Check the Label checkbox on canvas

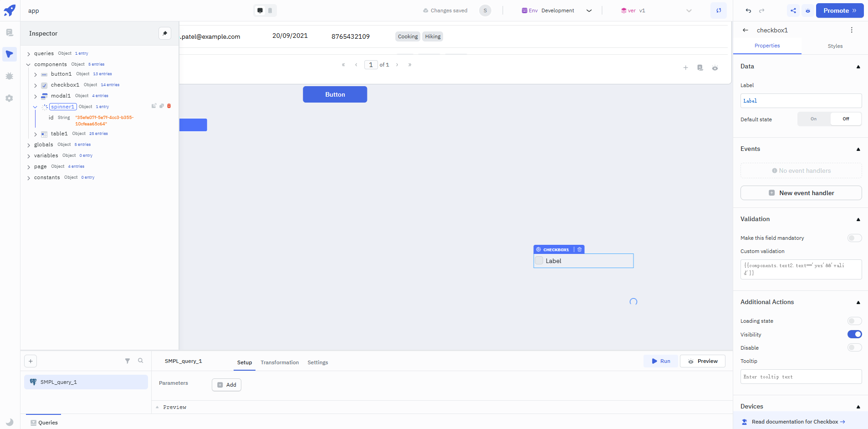[539, 260]
